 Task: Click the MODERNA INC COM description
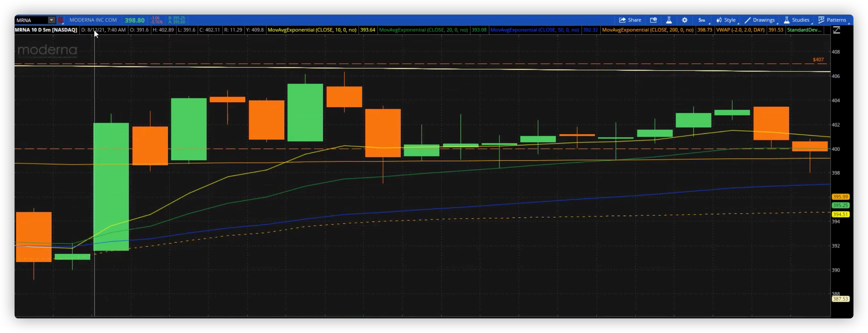point(93,20)
